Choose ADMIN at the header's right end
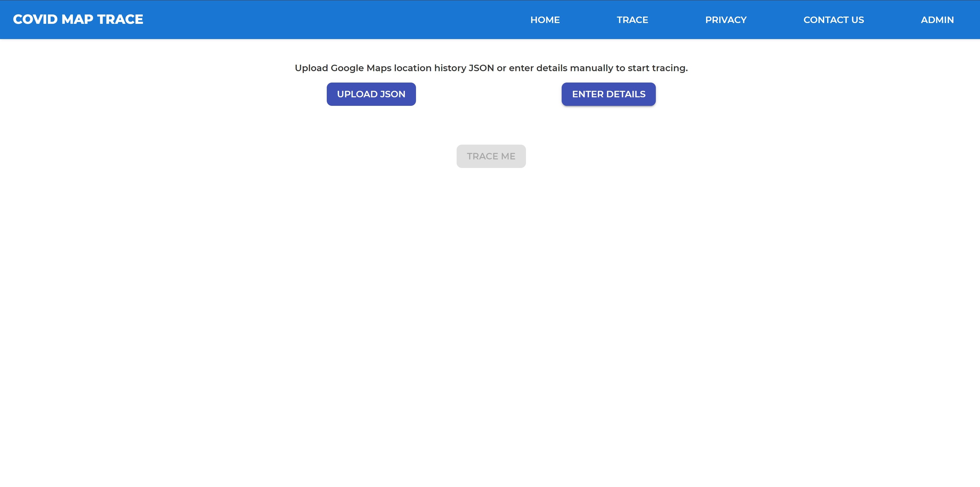The image size is (980, 487). tap(937, 20)
